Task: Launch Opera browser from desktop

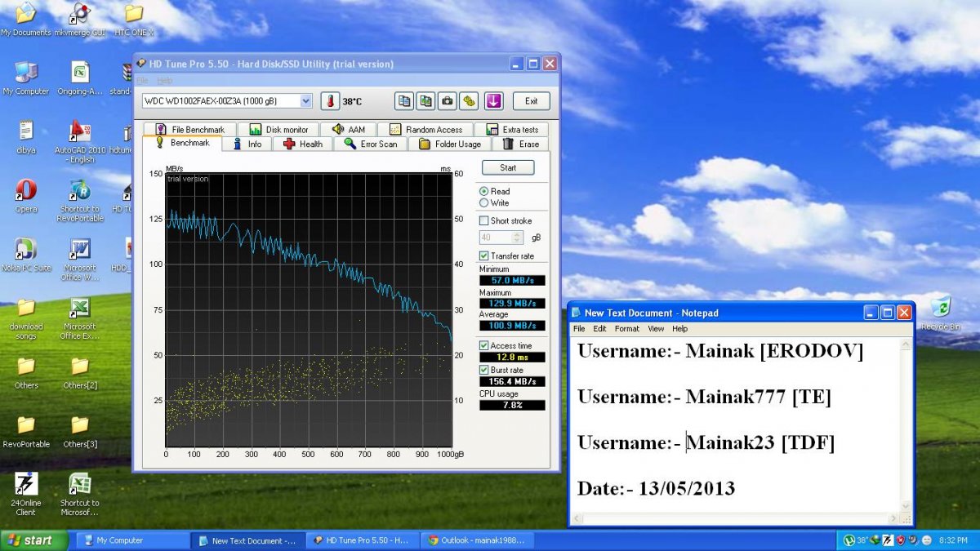Action: coord(25,196)
